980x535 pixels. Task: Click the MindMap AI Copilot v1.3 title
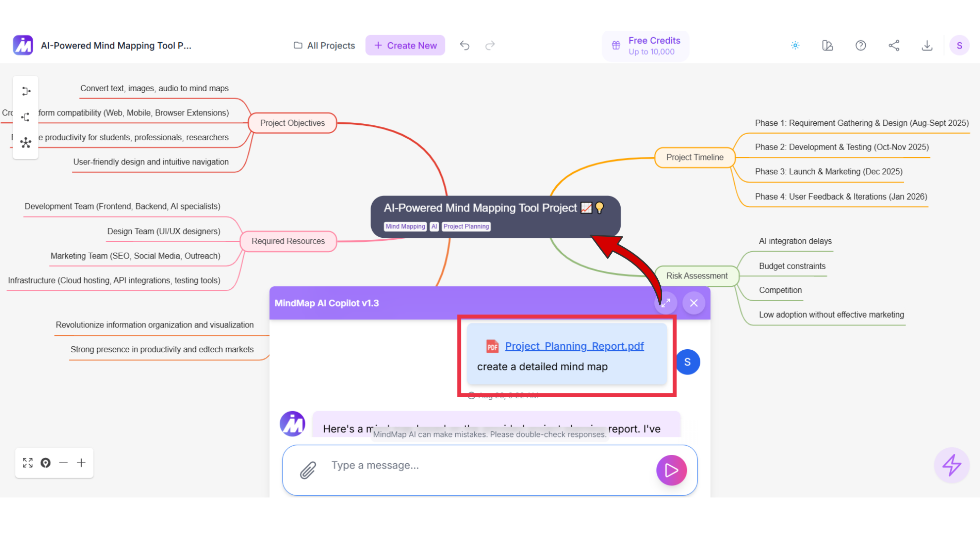pos(327,303)
